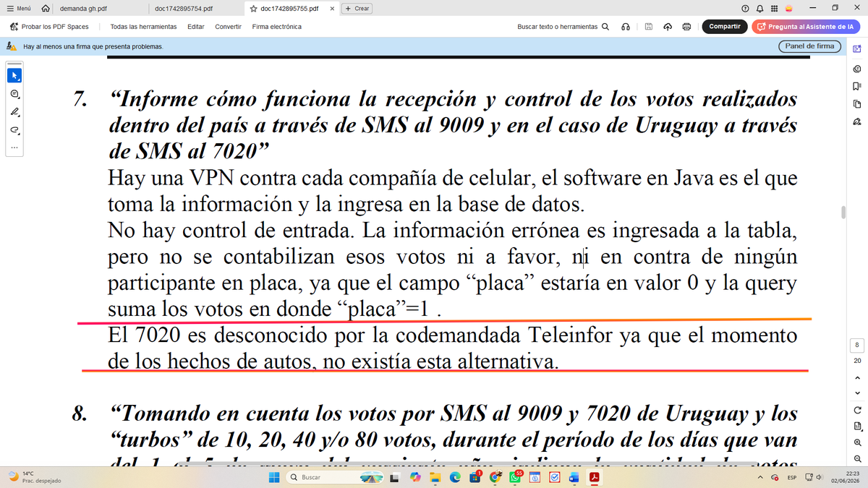Open the Adobe apps grid icon
The width and height of the screenshot is (868, 488).
click(x=775, y=9)
